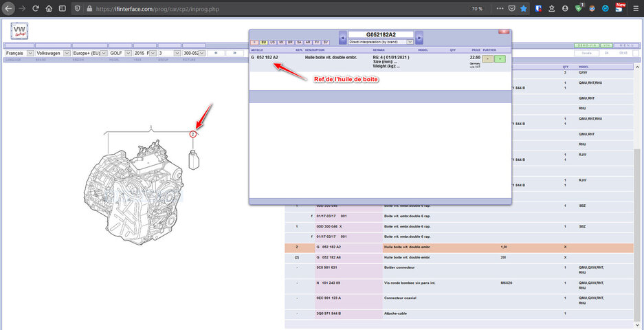Click the green VIN button top right
Screen dimensions: 644x330
coord(606,45)
